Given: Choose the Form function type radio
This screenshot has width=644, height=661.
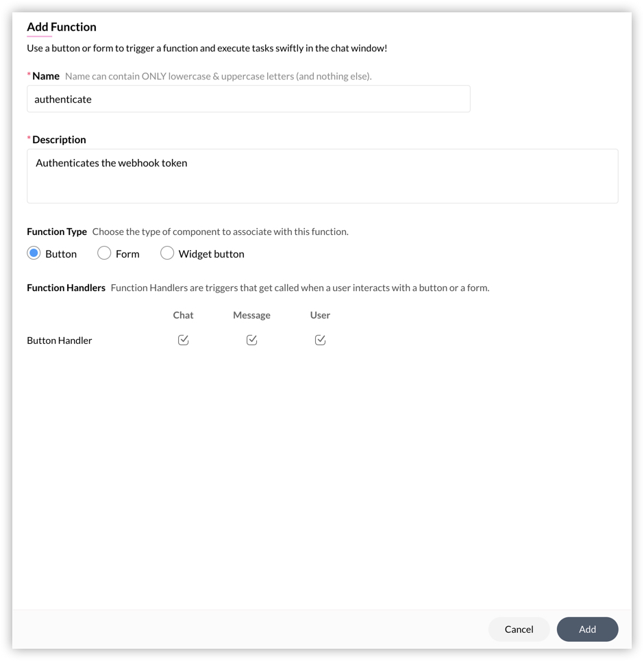Looking at the screenshot, I should point(104,253).
